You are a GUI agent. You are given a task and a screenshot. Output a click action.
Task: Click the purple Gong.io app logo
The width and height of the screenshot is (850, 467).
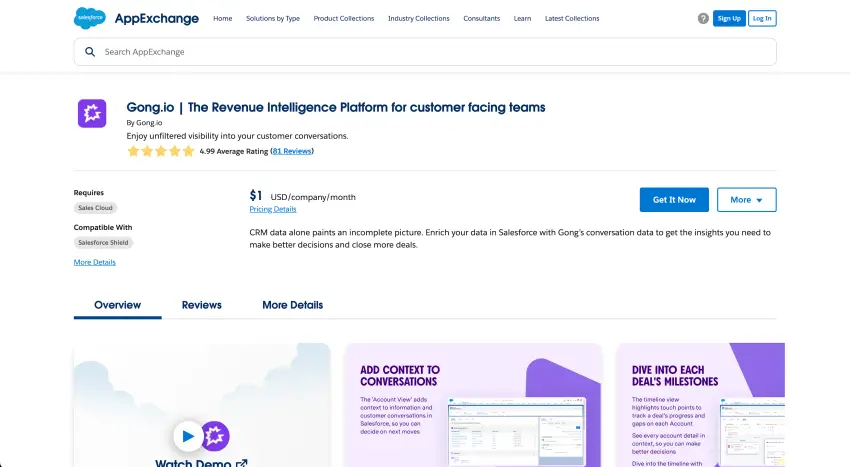coord(92,113)
